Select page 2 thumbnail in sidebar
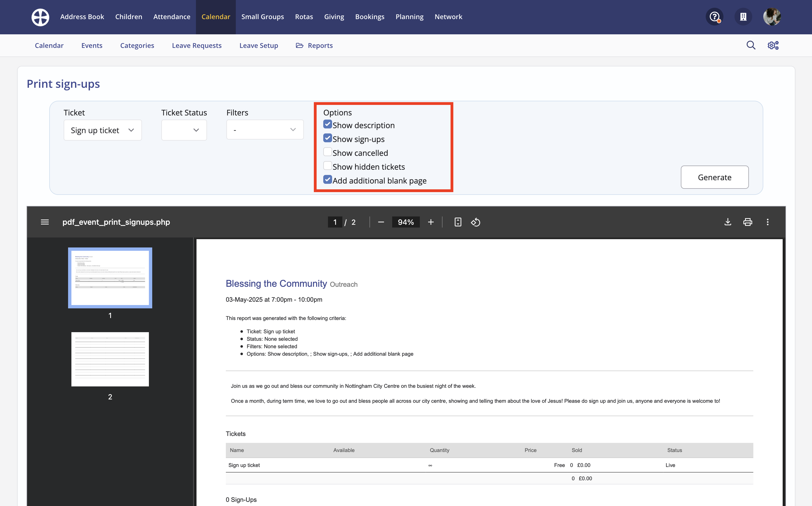 (110, 359)
